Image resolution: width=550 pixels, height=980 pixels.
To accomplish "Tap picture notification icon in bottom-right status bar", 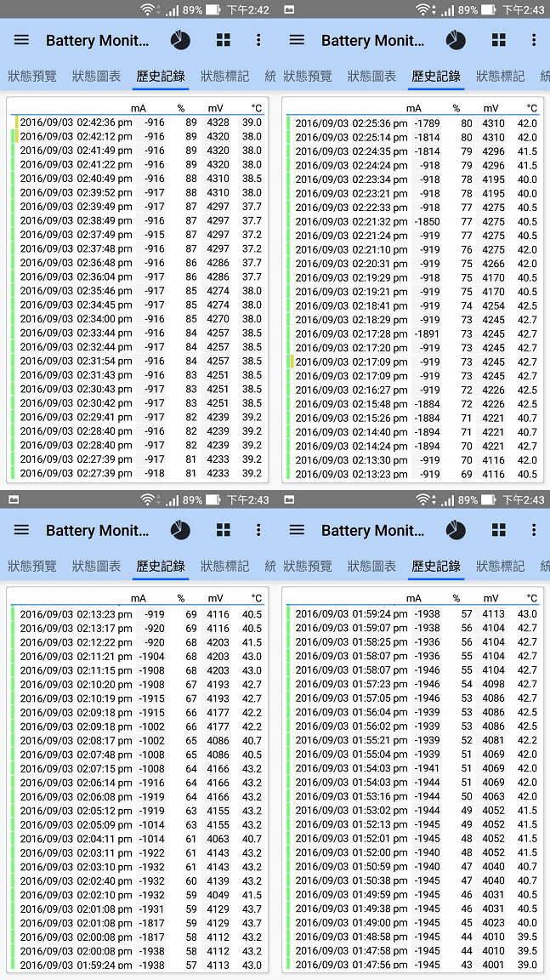I will coord(289,499).
